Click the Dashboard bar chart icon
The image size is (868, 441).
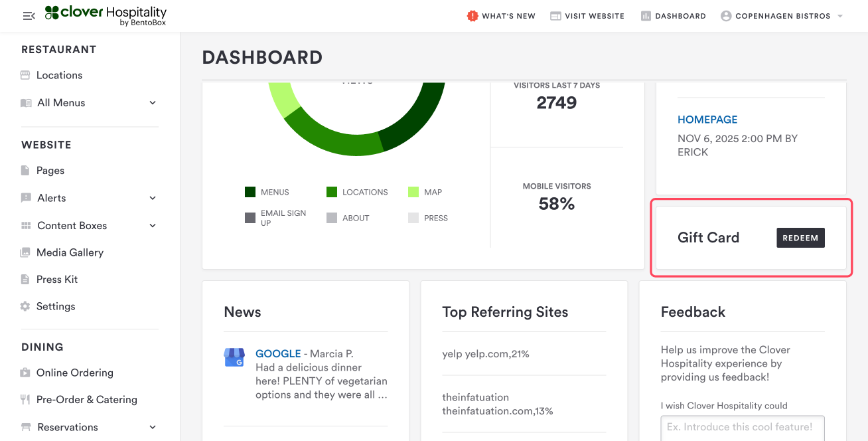coord(646,16)
